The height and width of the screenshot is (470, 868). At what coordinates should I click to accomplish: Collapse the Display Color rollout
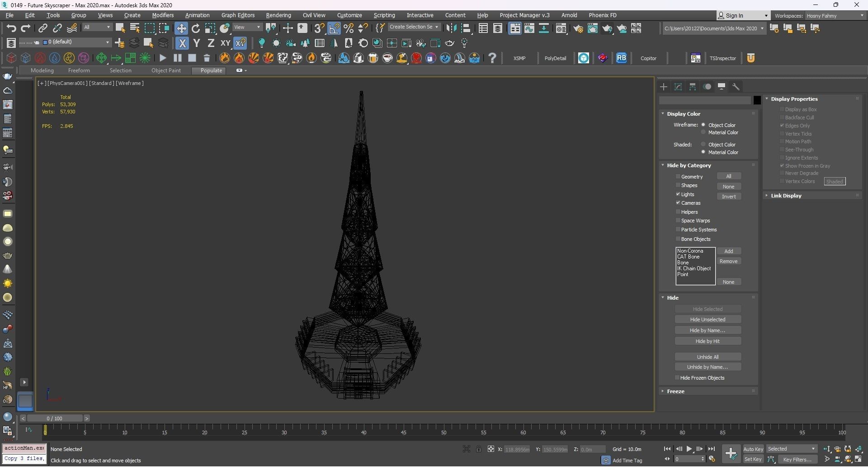click(683, 114)
